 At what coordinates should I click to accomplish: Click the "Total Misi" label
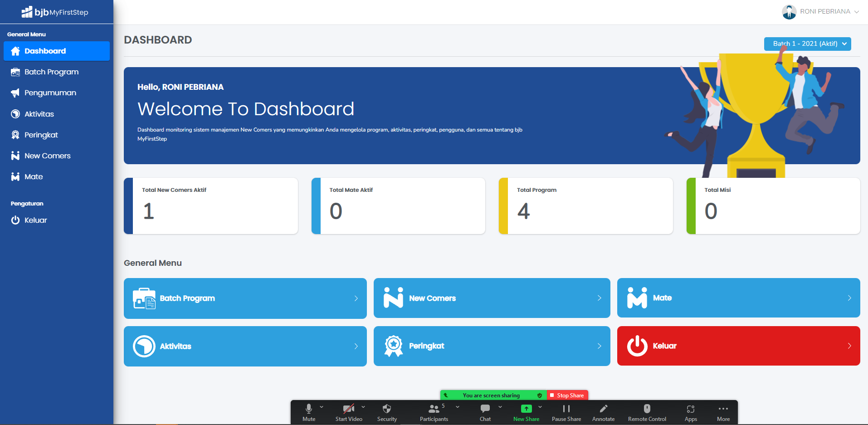point(717,190)
